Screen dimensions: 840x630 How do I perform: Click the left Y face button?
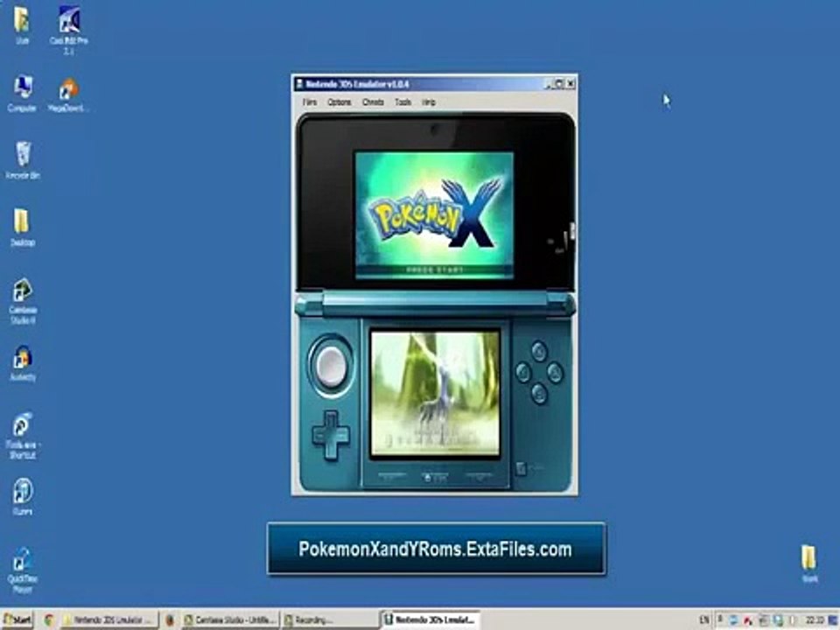523,373
